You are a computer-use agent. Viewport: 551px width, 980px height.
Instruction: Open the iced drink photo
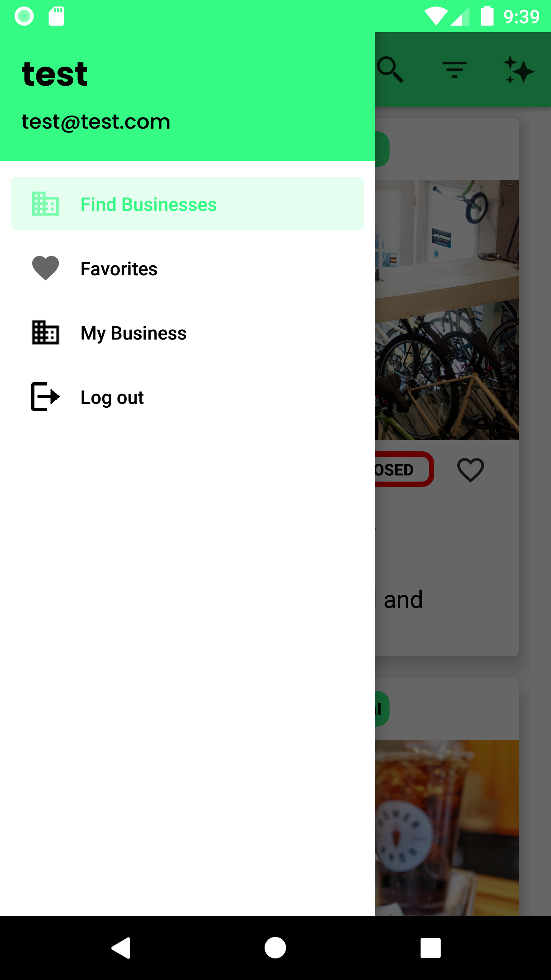447,827
